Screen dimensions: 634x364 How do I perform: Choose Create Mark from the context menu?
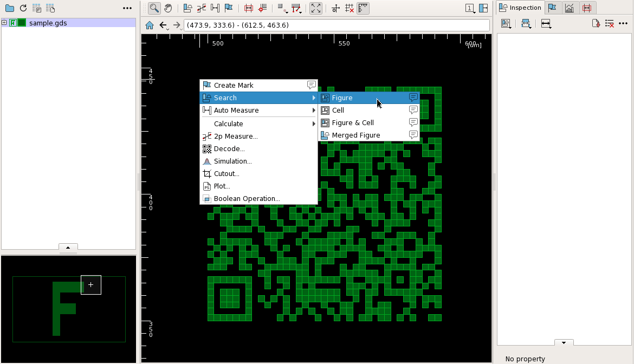(259, 85)
